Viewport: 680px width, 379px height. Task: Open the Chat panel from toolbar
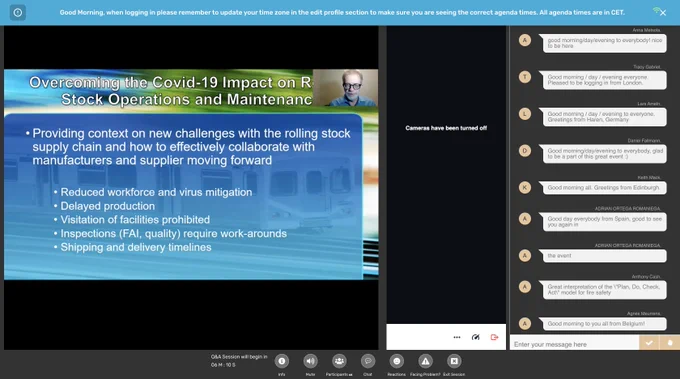coord(368,361)
